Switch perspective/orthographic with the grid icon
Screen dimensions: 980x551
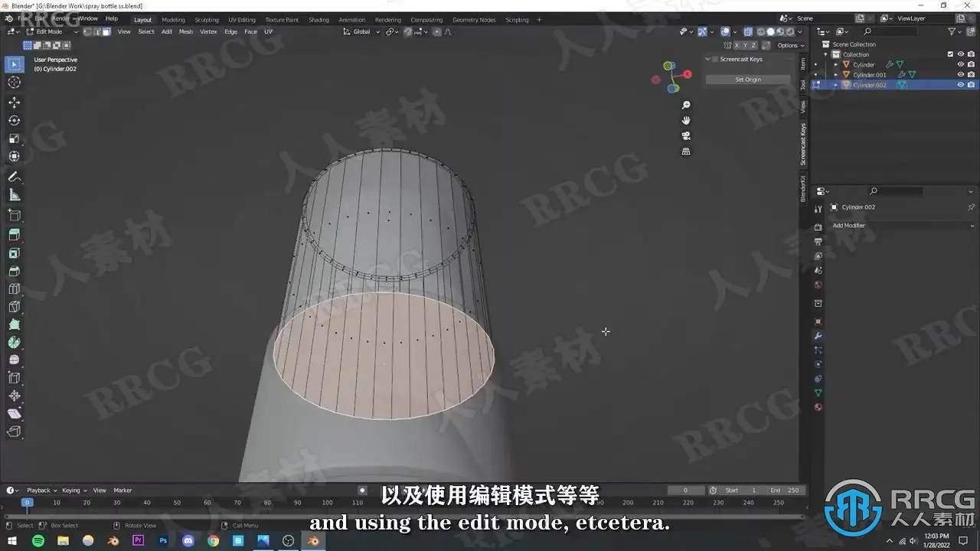coord(686,151)
